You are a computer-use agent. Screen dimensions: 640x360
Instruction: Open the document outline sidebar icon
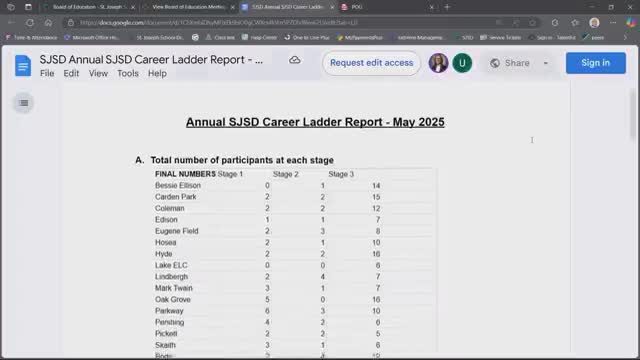coord(24,103)
